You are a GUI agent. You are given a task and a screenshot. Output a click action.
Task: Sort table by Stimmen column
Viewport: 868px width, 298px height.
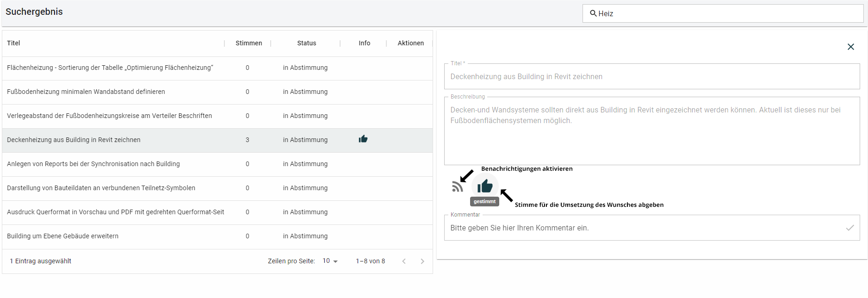[x=248, y=43]
